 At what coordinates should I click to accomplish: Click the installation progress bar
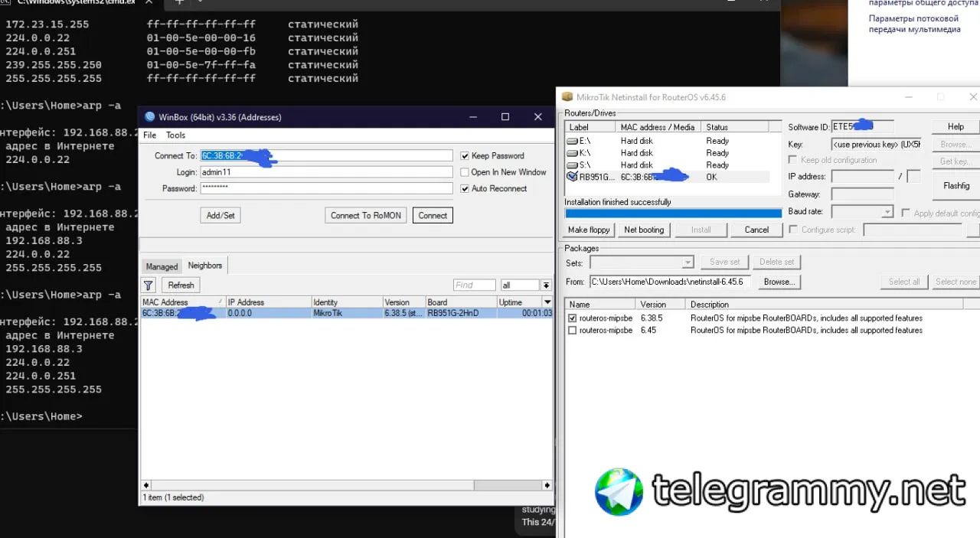click(x=673, y=214)
